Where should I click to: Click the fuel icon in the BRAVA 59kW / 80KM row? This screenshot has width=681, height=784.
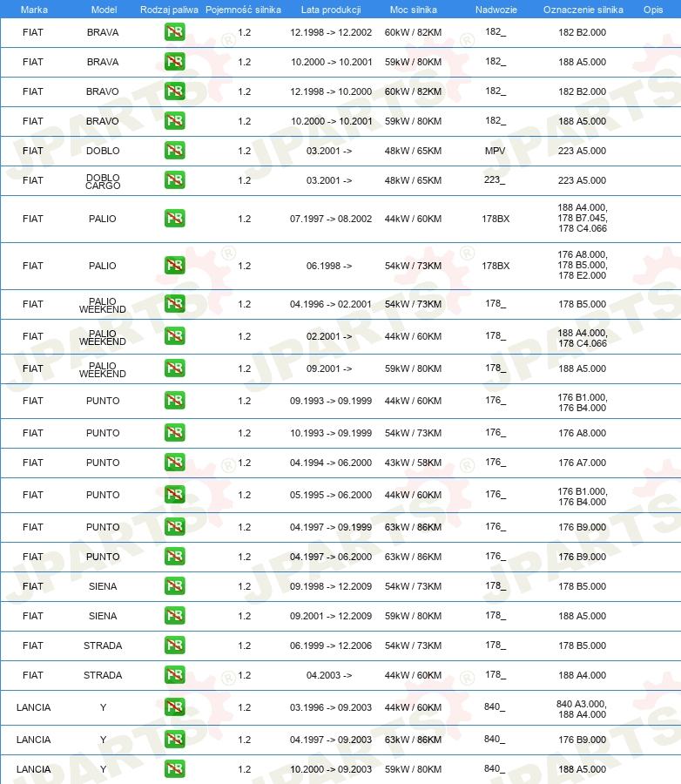pos(174,62)
